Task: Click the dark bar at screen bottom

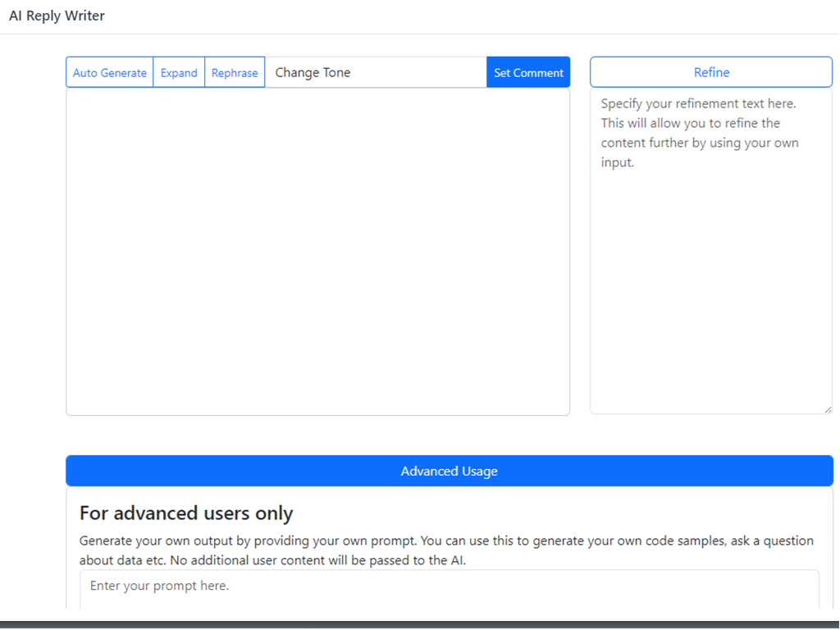Action: coord(420,624)
